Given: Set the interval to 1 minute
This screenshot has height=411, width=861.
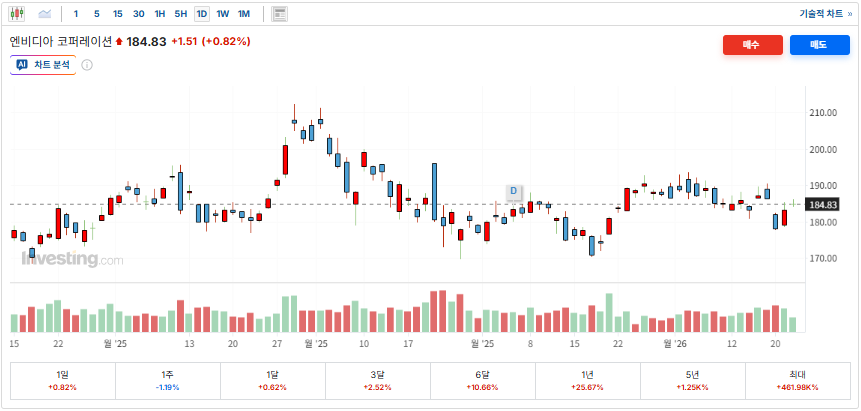Looking at the screenshot, I should (76, 14).
